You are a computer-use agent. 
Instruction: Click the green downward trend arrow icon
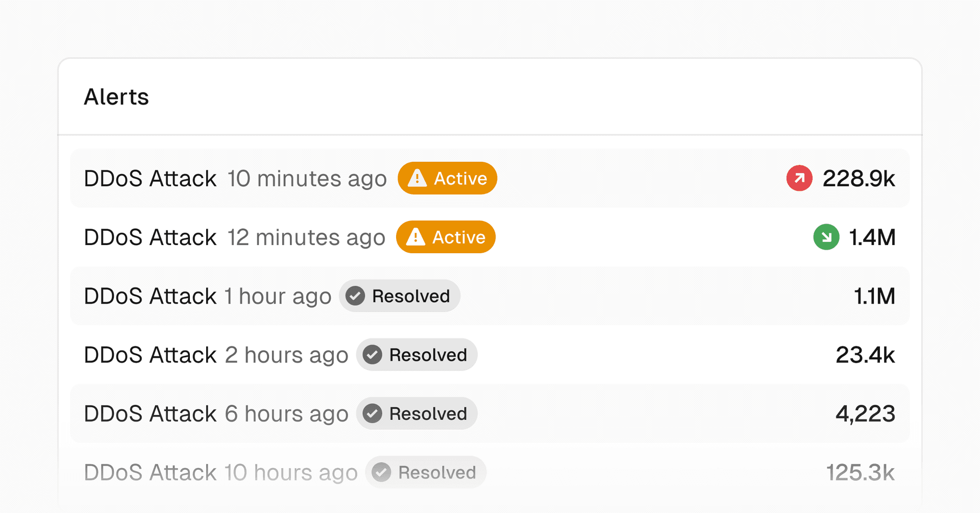[x=826, y=237]
